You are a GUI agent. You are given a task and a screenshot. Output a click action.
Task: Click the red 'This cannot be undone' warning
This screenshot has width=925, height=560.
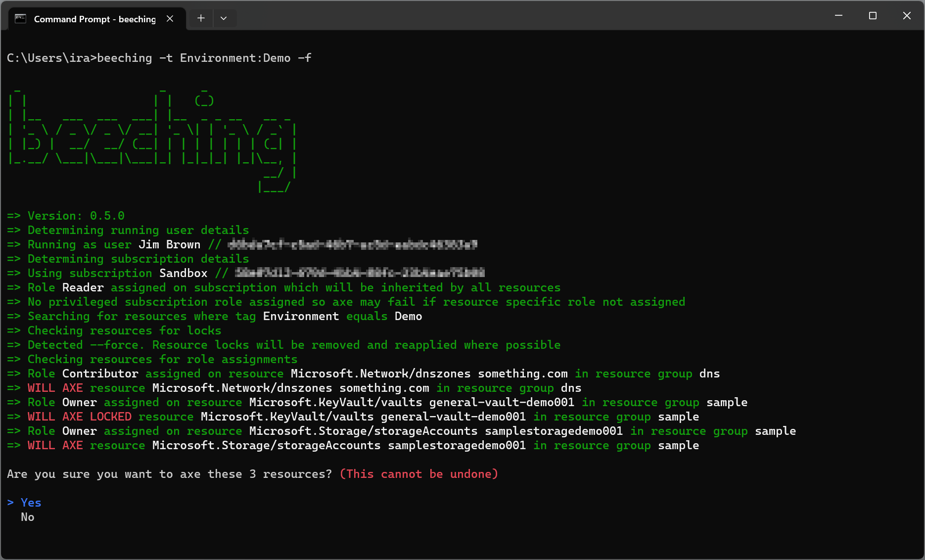(419, 474)
